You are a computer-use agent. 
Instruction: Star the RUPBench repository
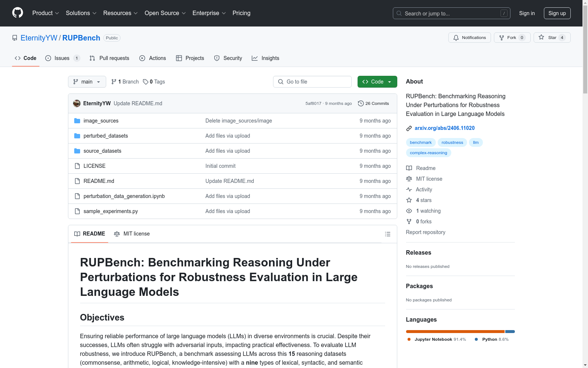552,38
